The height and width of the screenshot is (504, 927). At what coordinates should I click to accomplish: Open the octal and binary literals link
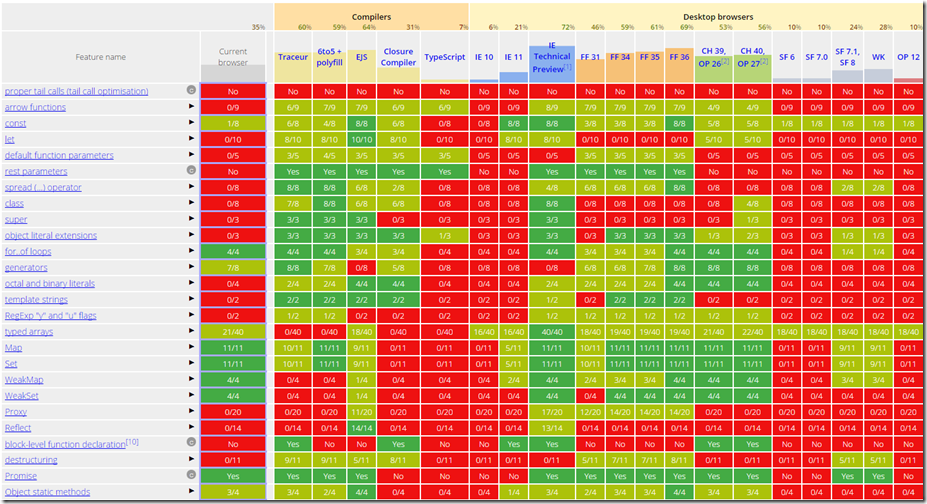50,284
